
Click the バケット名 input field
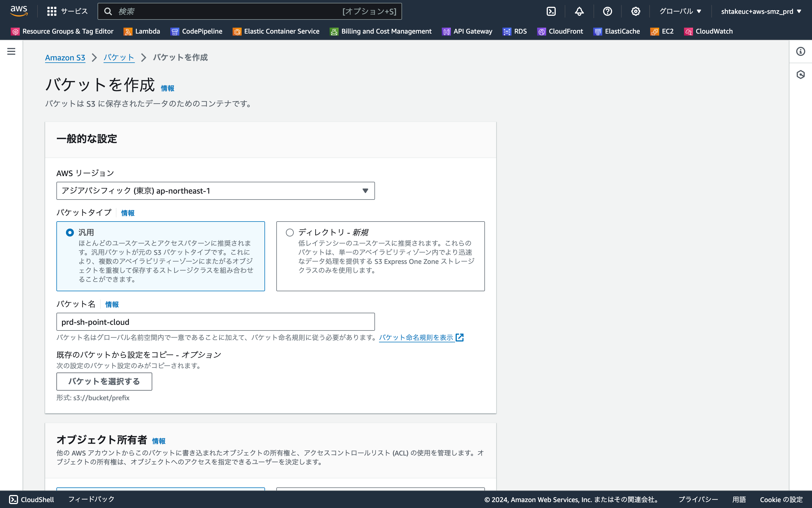pyautogui.click(x=215, y=322)
